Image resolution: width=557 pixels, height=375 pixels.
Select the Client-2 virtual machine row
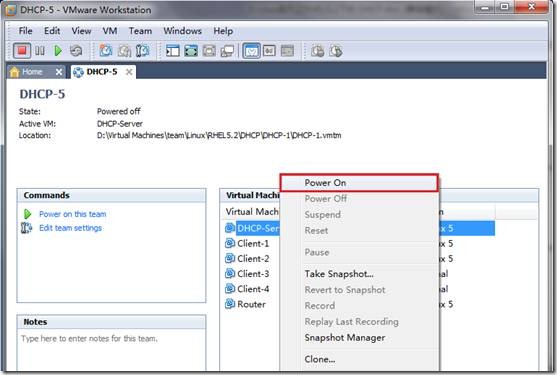pyautogui.click(x=253, y=258)
